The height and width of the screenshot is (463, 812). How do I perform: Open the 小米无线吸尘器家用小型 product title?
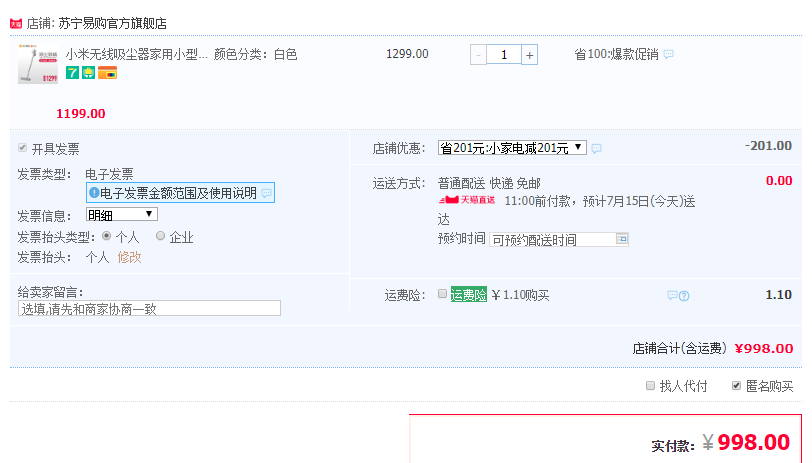coord(137,54)
